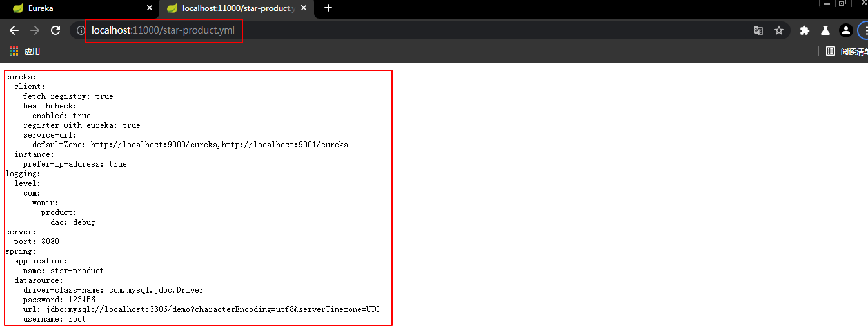Open the user profile avatar
Image resolution: width=868 pixels, height=330 pixels.
(x=845, y=30)
